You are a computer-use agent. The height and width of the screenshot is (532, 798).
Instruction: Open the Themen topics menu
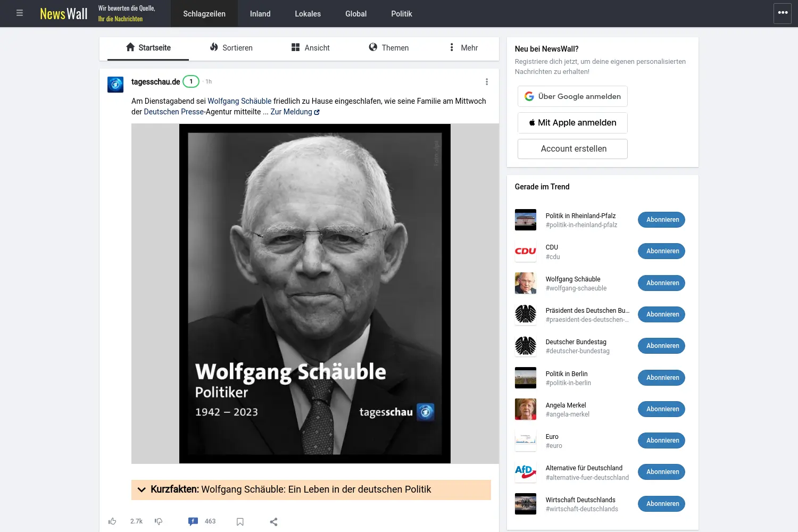tap(389, 48)
